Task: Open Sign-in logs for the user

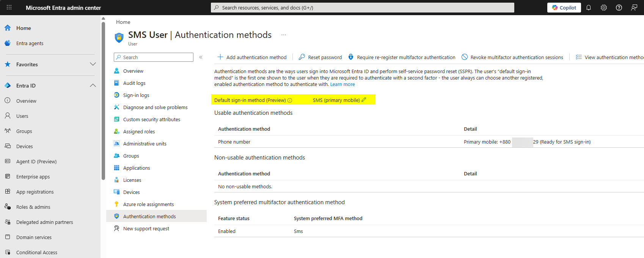Action: [136, 95]
